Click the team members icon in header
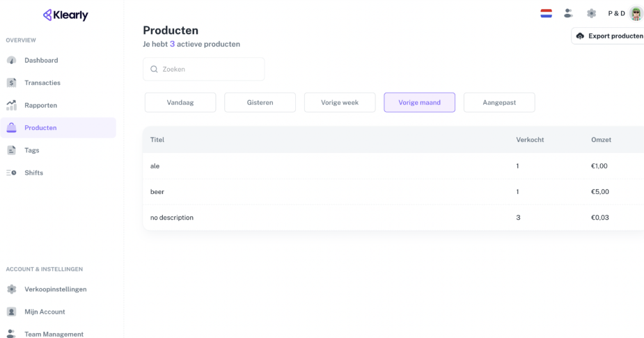644x338 pixels. point(569,13)
